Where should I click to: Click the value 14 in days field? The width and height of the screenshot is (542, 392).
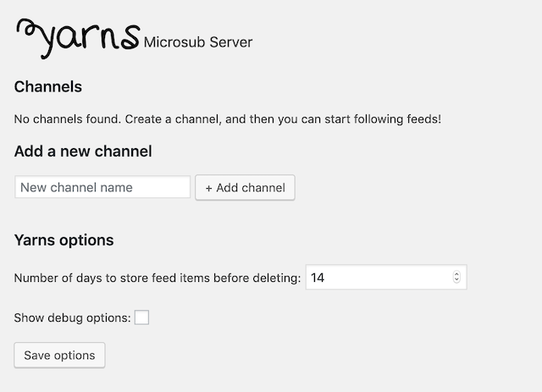click(x=318, y=278)
